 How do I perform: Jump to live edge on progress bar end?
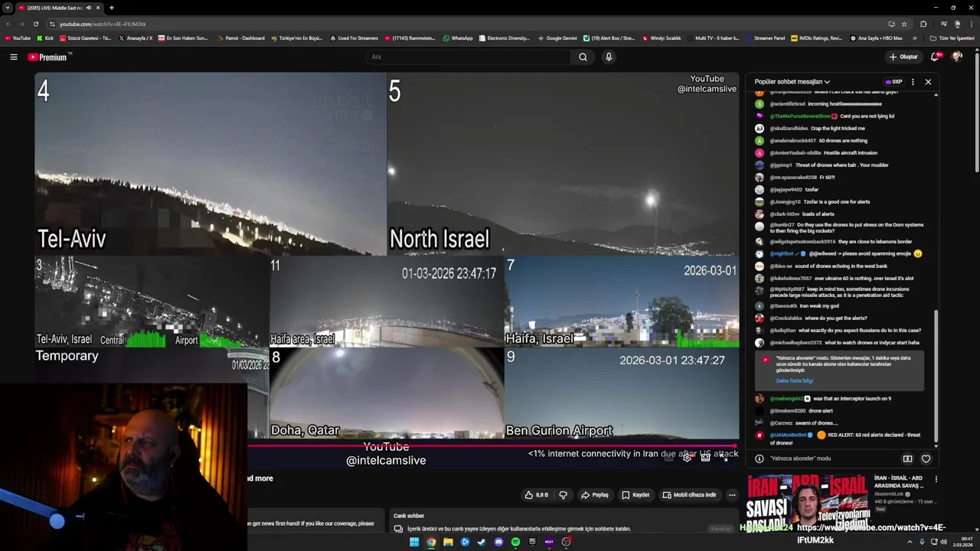tap(734, 445)
